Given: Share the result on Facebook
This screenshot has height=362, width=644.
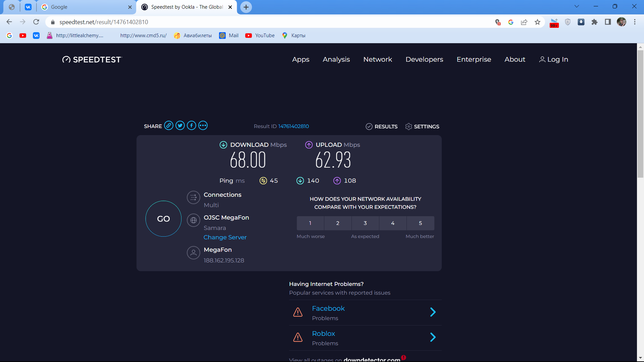Looking at the screenshot, I should pyautogui.click(x=192, y=126).
